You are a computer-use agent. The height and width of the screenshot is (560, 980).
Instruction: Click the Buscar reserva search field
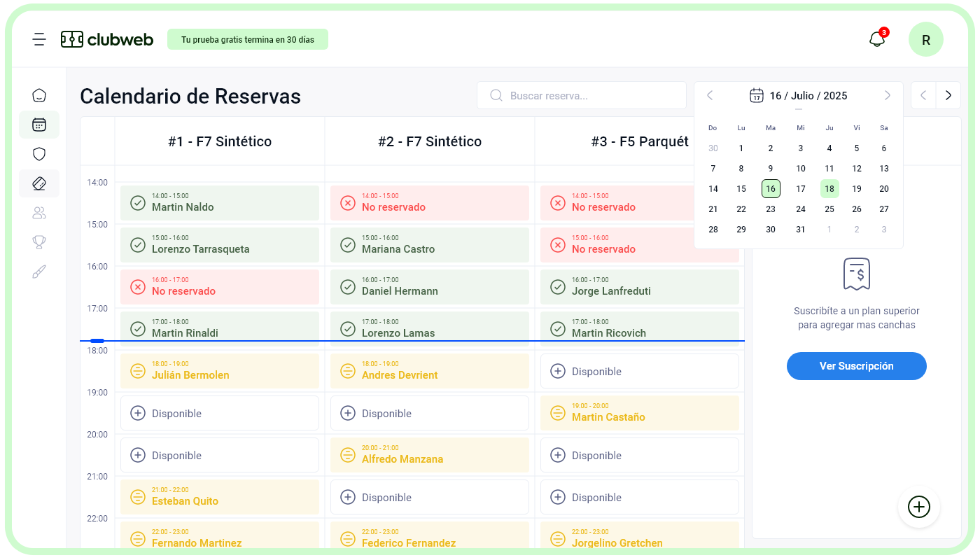point(581,96)
